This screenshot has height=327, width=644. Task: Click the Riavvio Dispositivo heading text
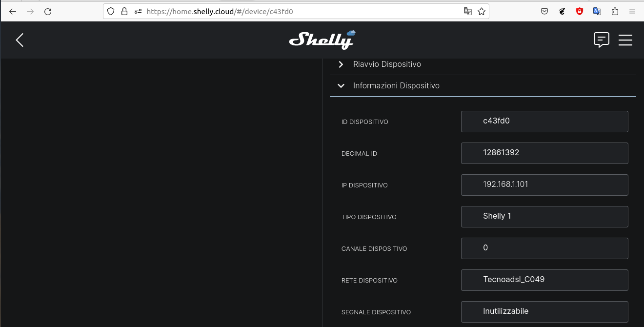coord(387,64)
